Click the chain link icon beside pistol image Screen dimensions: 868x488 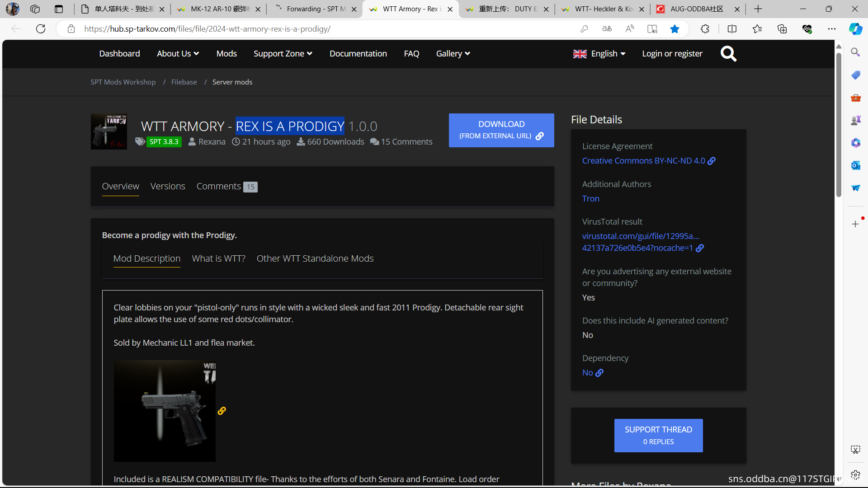coord(222,411)
